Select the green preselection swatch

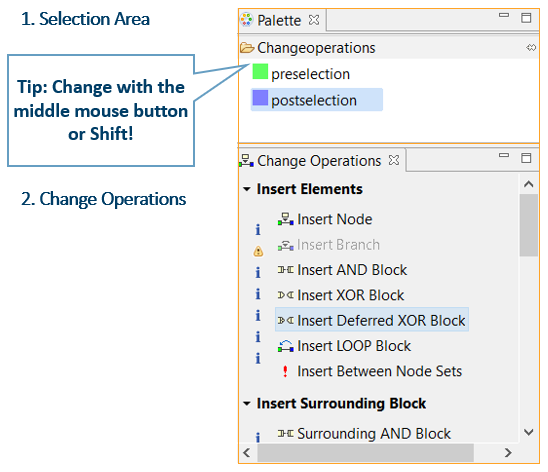pos(260,71)
